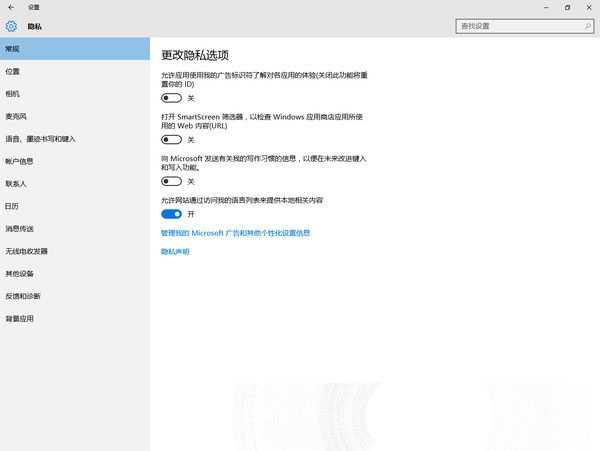Close the Settings window
The image size is (600, 451).
(589, 7)
